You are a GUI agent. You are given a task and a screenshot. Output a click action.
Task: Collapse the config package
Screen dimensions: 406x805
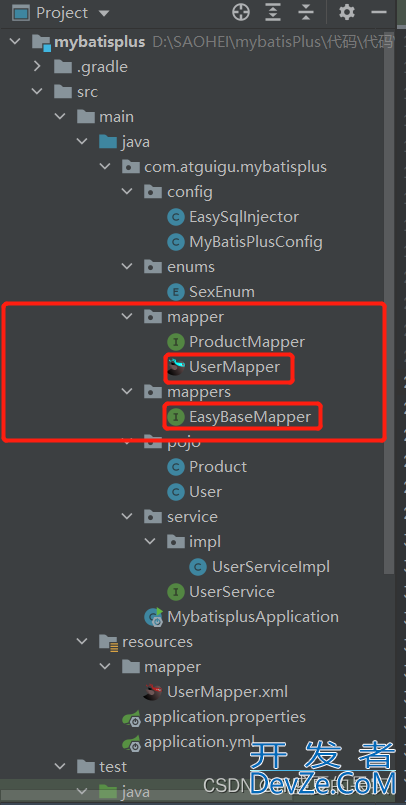[x=126, y=192]
